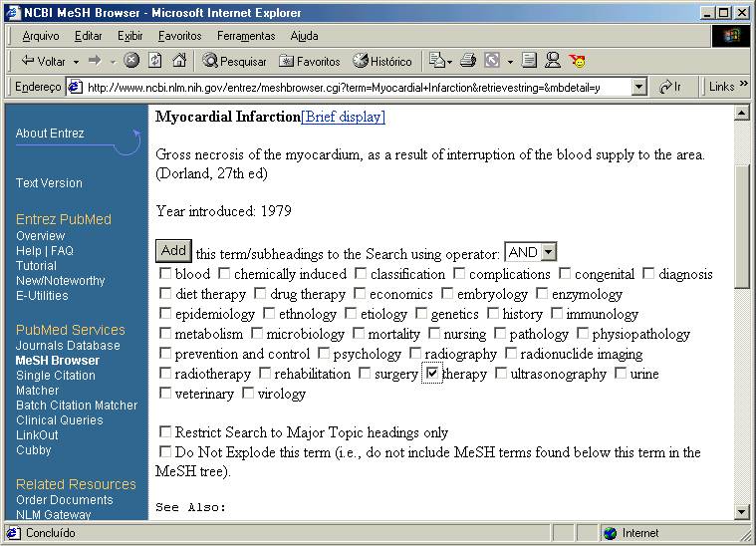Open the About Entrez sidebar link
This screenshot has height=546, width=756.
(50, 134)
